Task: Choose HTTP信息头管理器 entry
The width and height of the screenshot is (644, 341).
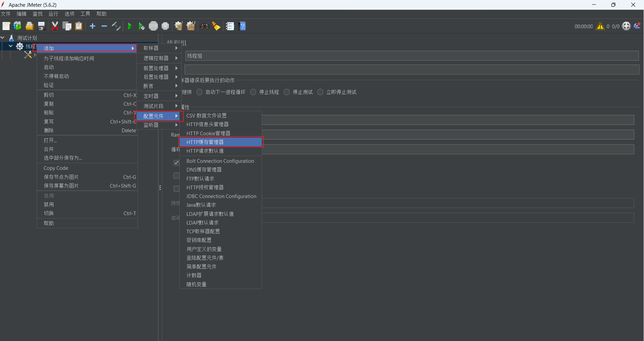Action: 221,124
